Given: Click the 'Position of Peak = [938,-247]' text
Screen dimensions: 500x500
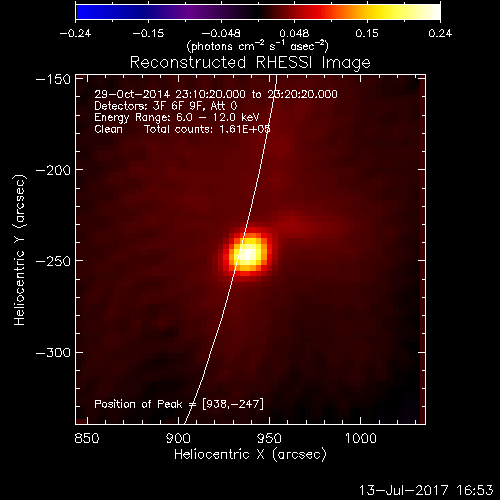Looking at the screenshot, I should point(179,404).
